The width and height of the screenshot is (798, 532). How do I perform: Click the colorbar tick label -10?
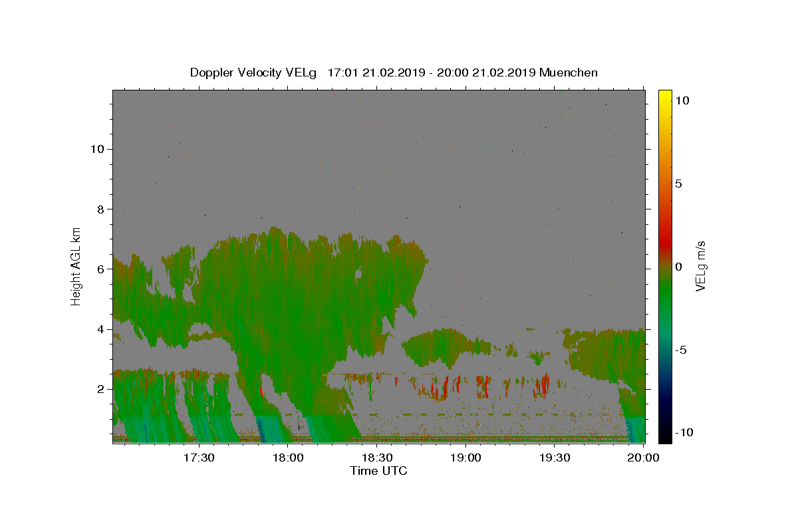point(684,433)
